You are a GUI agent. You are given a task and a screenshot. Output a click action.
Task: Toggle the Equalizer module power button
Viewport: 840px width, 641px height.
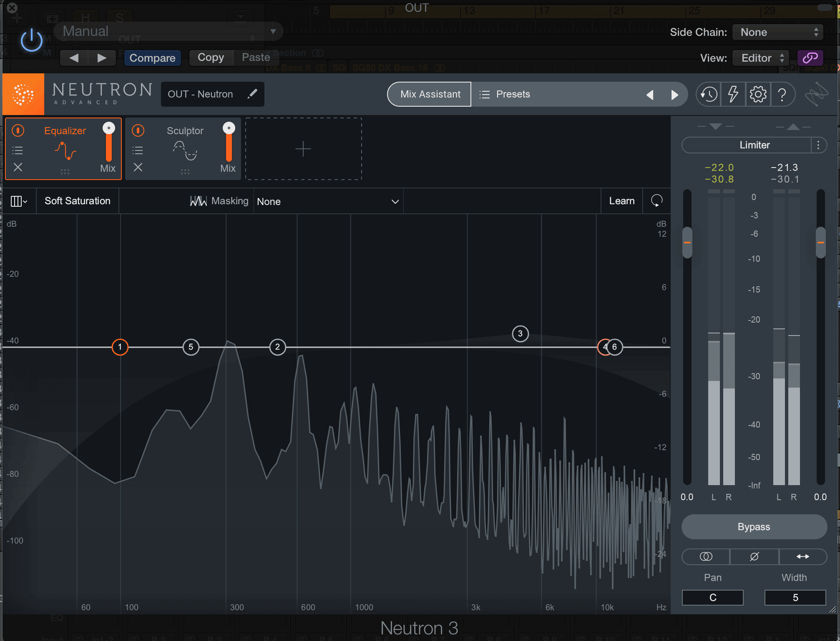(x=18, y=130)
